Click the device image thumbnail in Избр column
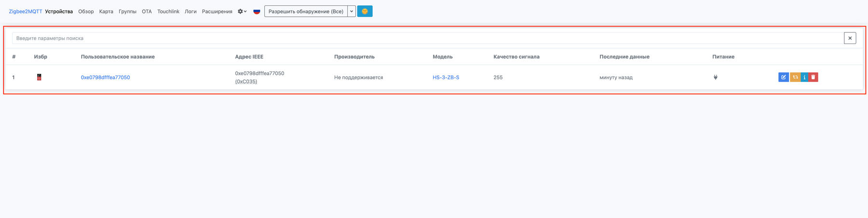The height and width of the screenshot is (218, 868). [x=39, y=77]
